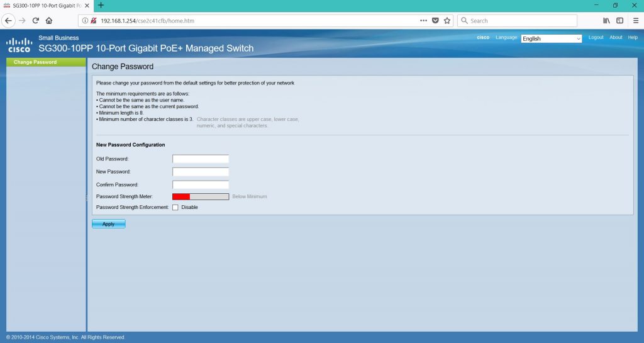Image resolution: width=644 pixels, height=343 pixels.
Task: Restore down the Firefox window
Action: coord(615,5)
